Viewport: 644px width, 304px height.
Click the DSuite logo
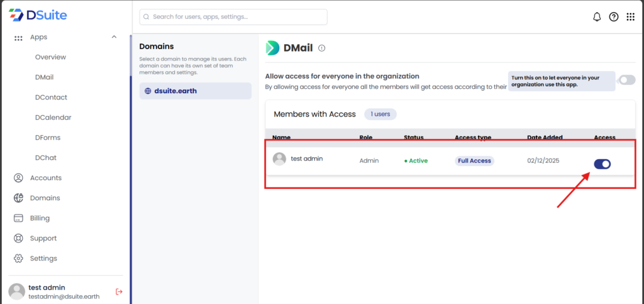(38, 14)
